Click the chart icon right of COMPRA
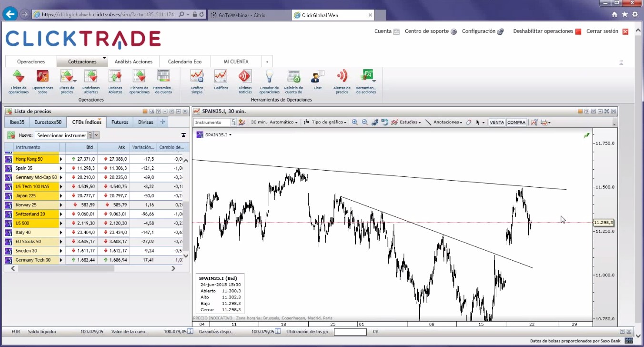This screenshot has height=347, width=644. coord(534,122)
